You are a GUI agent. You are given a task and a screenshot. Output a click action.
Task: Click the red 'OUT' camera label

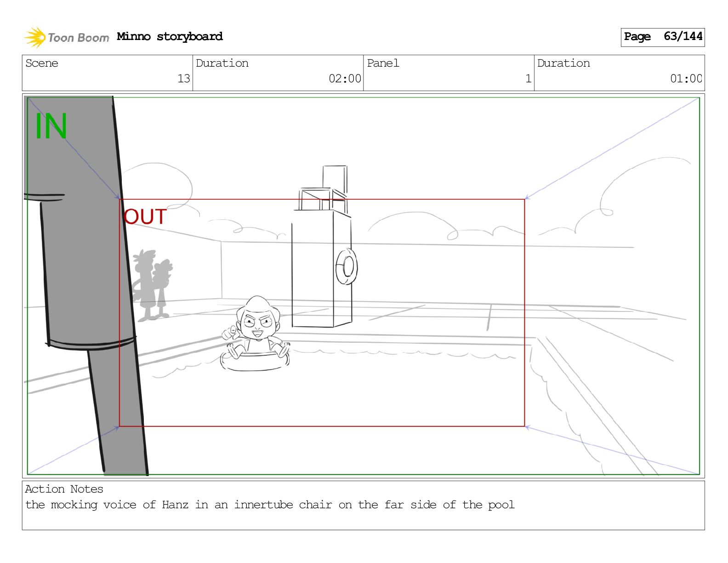point(145,217)
